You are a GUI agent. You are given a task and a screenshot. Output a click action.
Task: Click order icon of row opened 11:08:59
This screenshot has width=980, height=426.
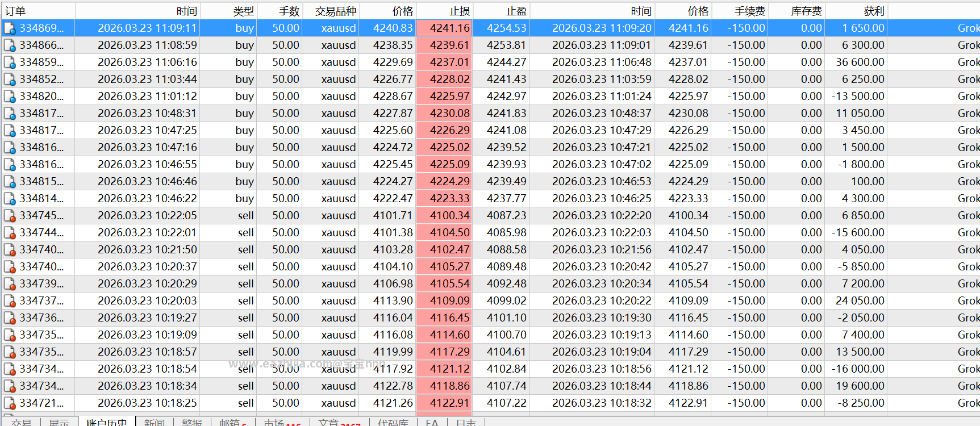click(x=10, y=45)
